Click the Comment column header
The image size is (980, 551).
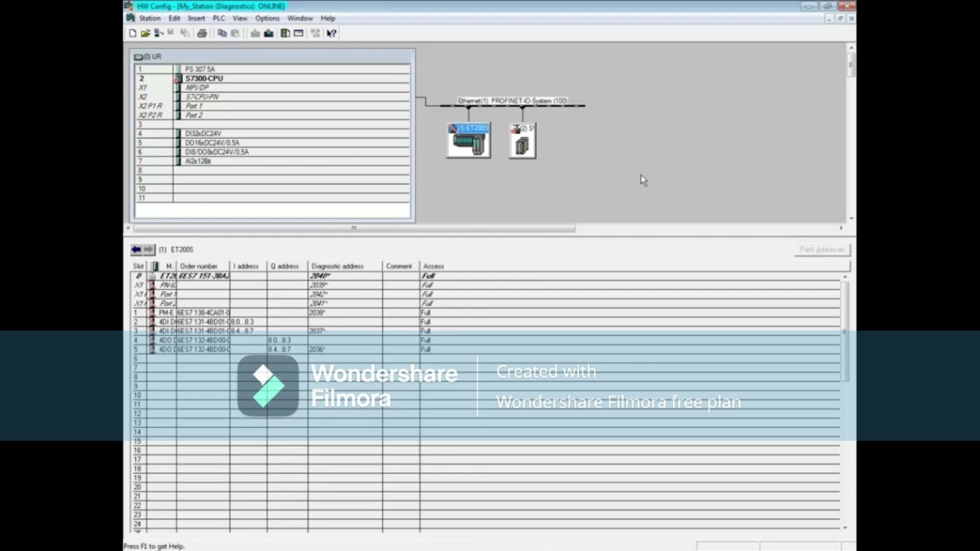(x=401, y=266)
